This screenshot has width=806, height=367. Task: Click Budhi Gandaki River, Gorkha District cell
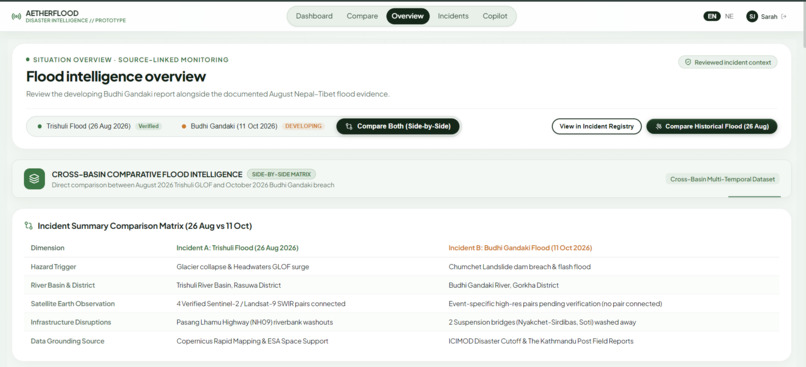[x=504, y=285]
